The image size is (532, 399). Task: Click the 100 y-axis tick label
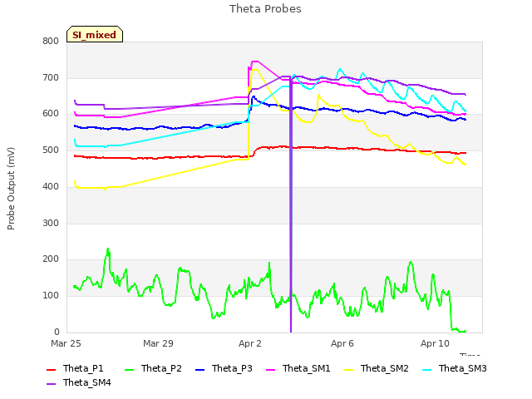51,296
